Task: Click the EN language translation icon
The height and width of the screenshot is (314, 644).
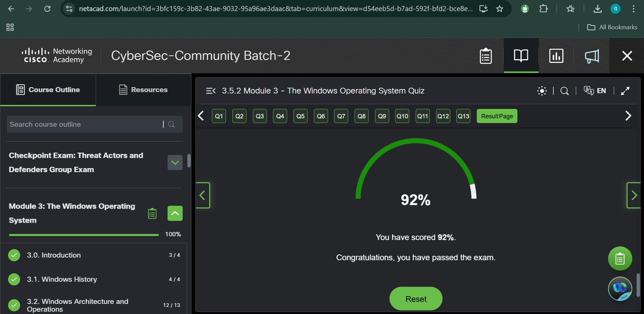Action: coord(595,90)
